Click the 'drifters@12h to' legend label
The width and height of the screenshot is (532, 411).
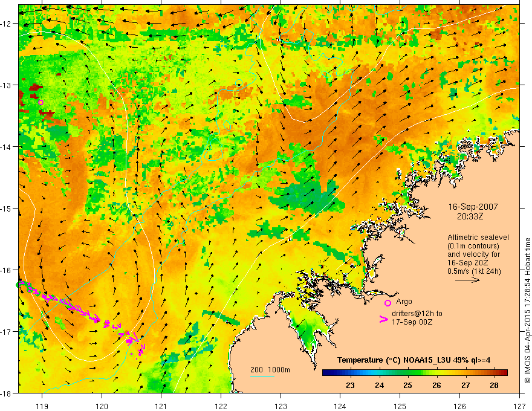pyautogui.click(x=417, y=314)
